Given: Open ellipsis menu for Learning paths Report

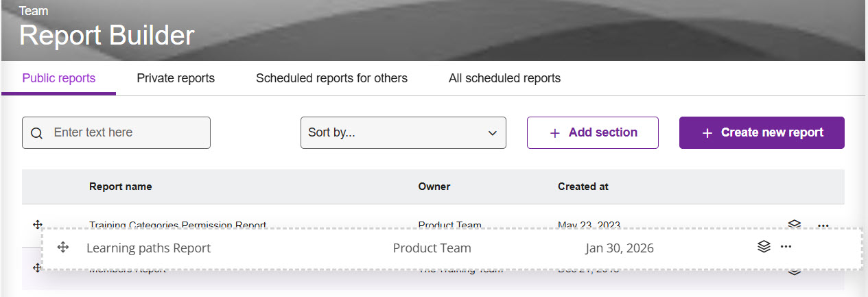Looking at the screenshot, I should pyautogui.click(x=786, y=247).
